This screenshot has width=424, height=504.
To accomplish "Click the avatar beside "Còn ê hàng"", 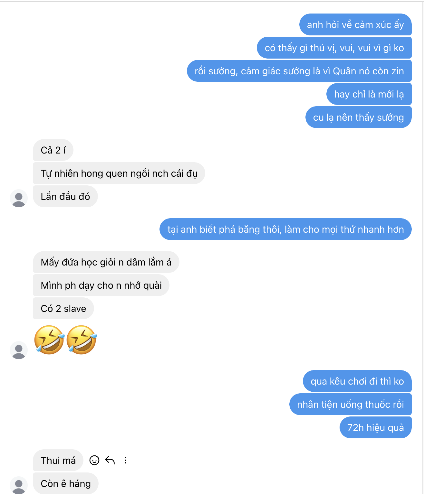I will 19,485.
